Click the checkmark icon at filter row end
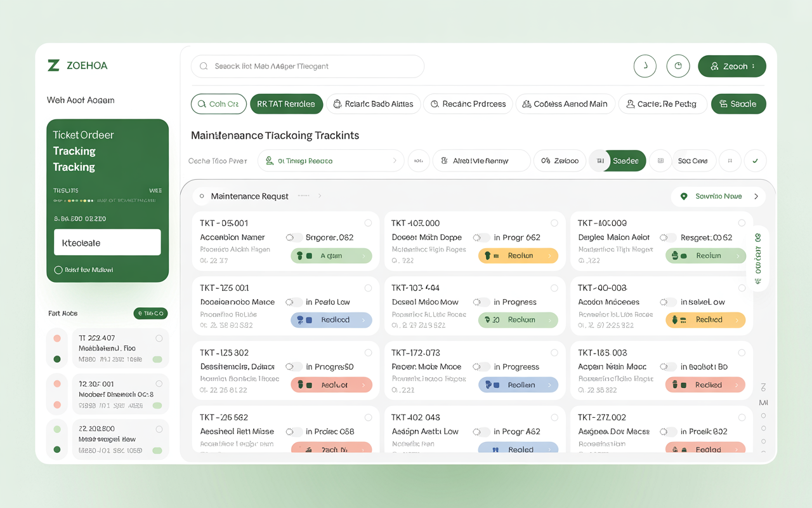 tap(755, 161)
